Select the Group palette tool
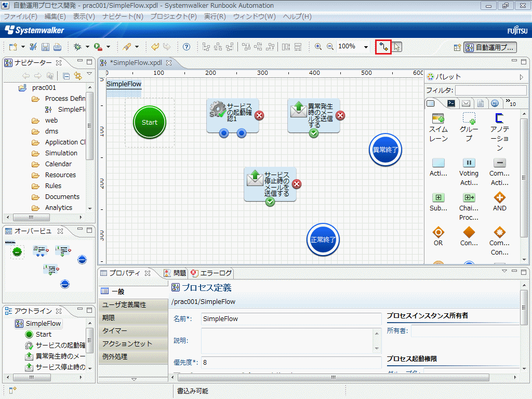The height and width of the screenshot is (399, 532). point(469,127)
